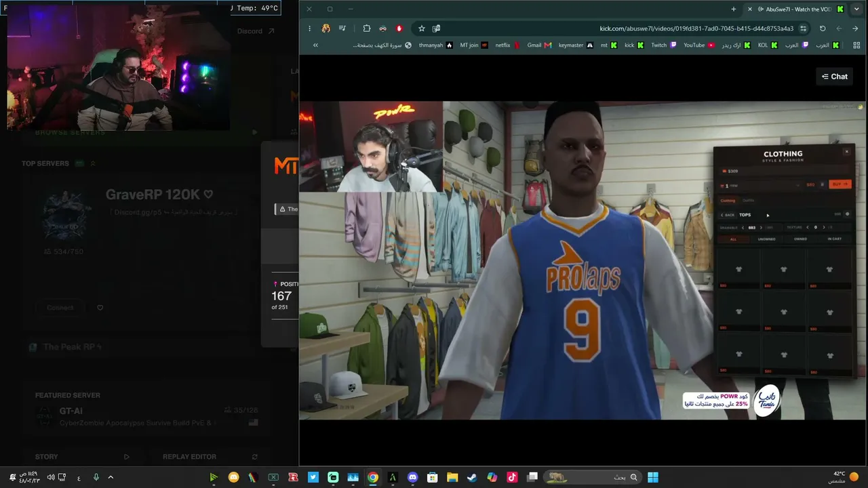The height and width of the screenshot is (488, 868).
Task: Open Microsoft Store from the taskbar
Action: tap(433, 477)
